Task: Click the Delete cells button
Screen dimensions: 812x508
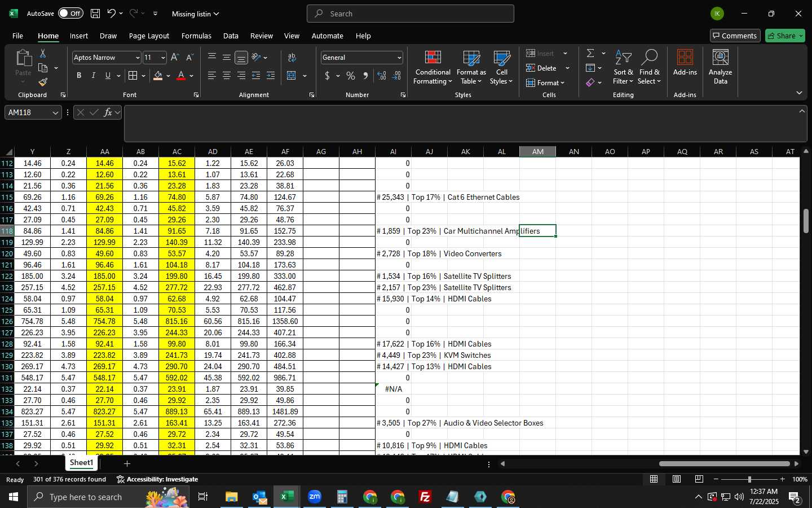Action: pos(542,68)
